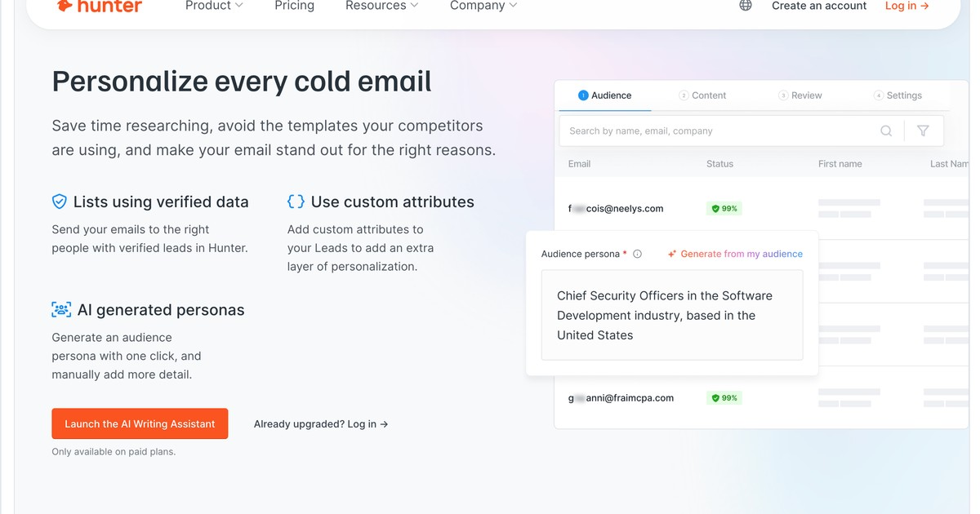This screenshot has width=980, height=514.
Task: Switch to the Settings tab
Action: pyautogui.click(x=898, y=95)
